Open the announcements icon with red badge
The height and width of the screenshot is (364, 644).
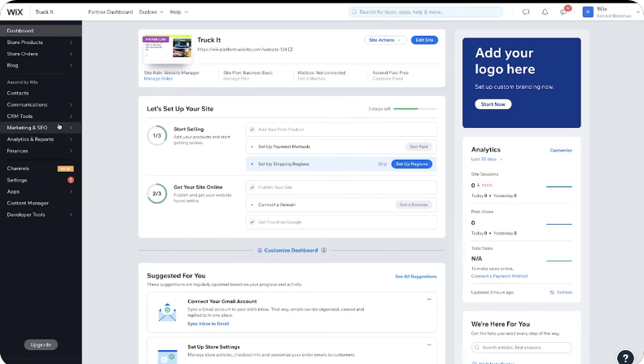563,12
